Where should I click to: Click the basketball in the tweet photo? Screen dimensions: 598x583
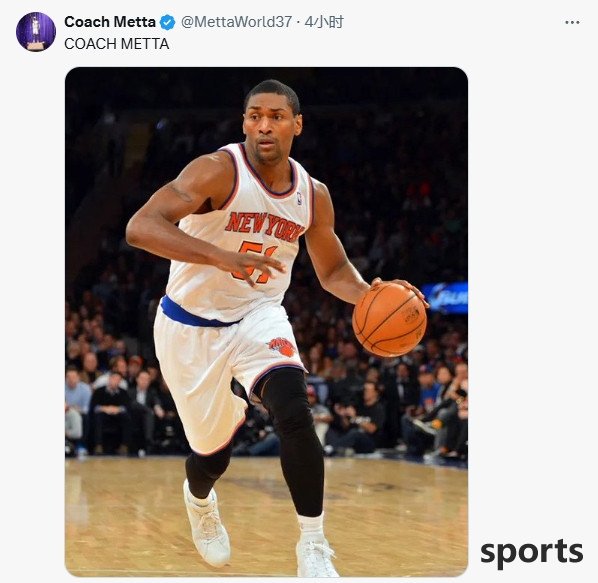[x=389, y=320]
